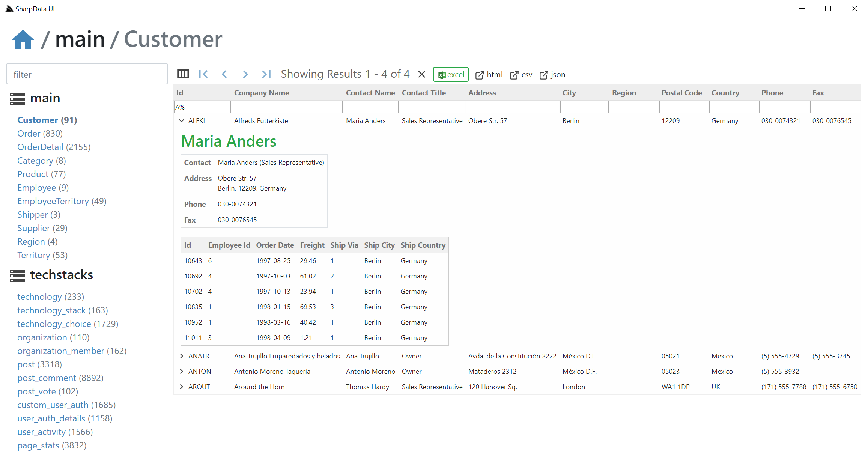Expand the ANTON customer row
The width and height of the screenshot is (868, 465).
[182, 371]
